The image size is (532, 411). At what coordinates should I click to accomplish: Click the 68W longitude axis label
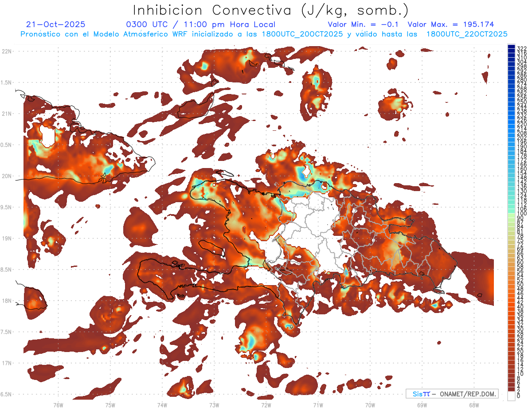pos(473,405)
